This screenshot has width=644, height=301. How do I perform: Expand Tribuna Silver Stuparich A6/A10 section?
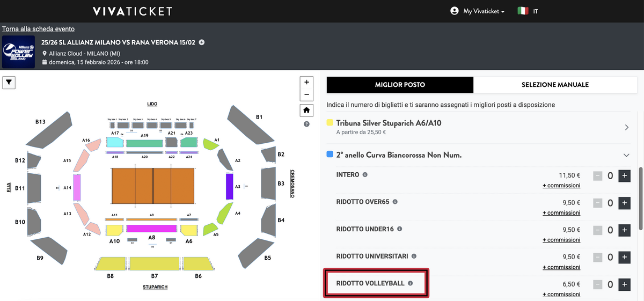626,127
